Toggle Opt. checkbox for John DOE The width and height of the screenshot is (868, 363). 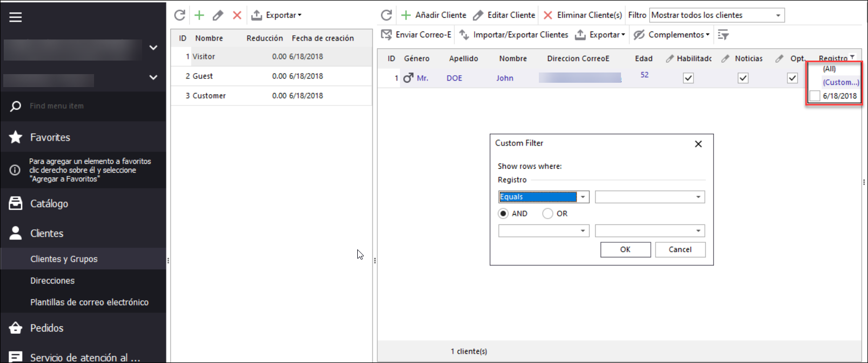pos(792,78)
